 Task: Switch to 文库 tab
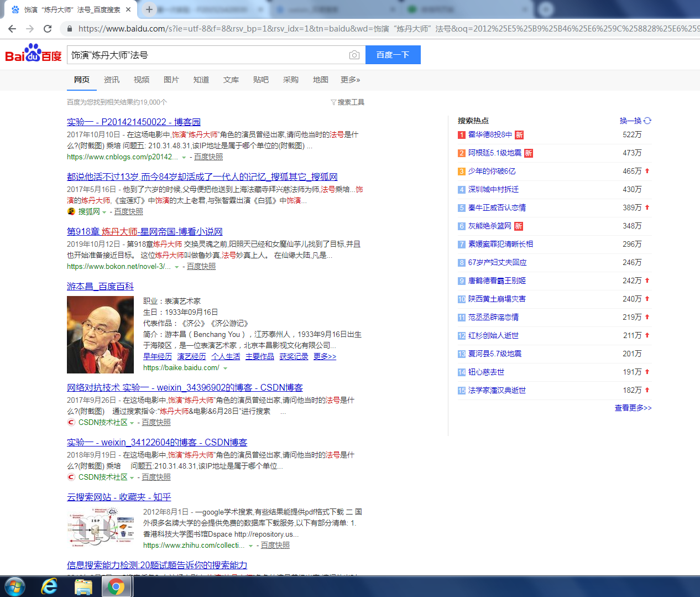[x=231, y=80]
